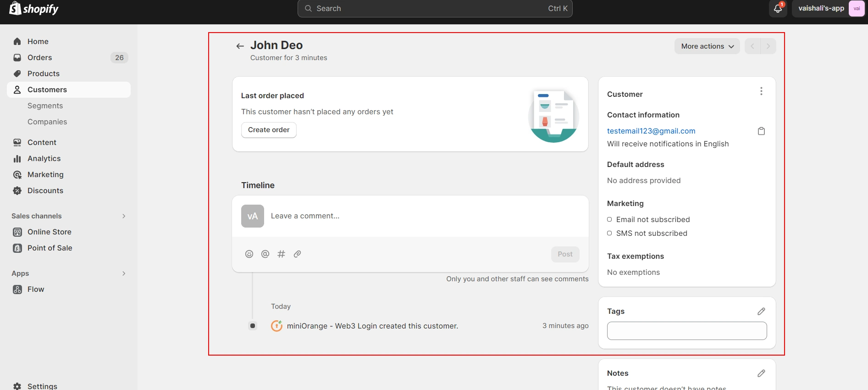Screen dimensions: 868x390
Task: Add hashtag reference to comment
Action: [x=281, y=254]
